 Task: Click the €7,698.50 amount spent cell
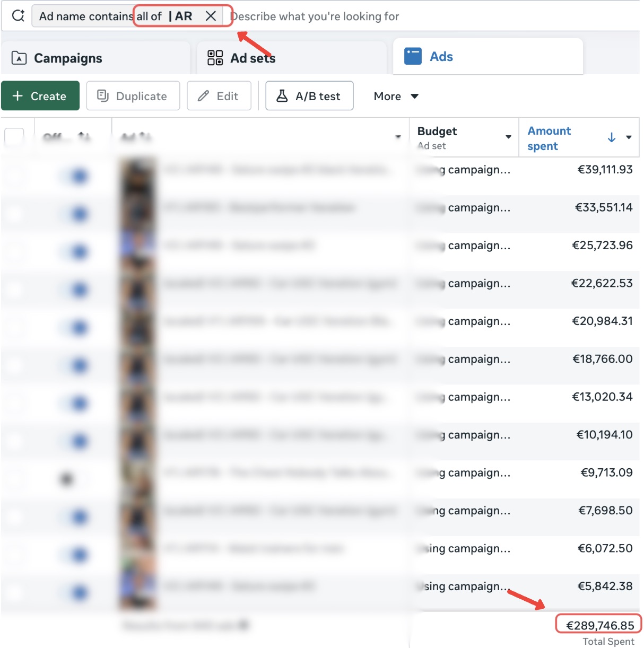605,511
